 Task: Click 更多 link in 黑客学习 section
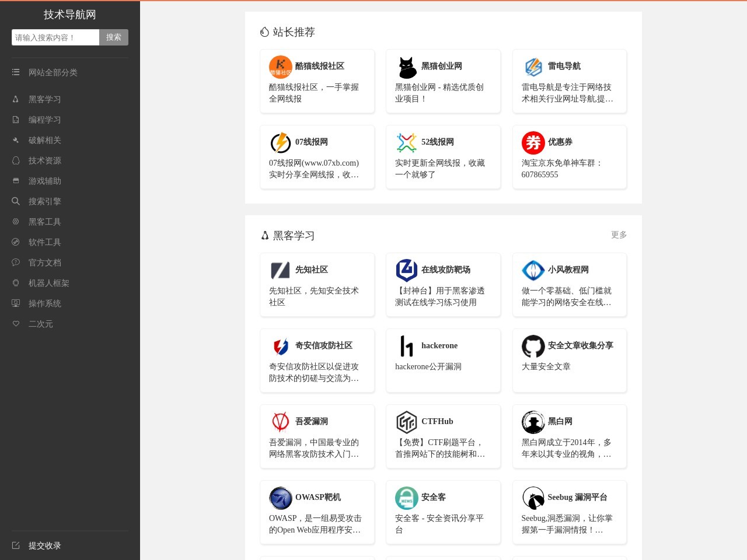point(619,235)
